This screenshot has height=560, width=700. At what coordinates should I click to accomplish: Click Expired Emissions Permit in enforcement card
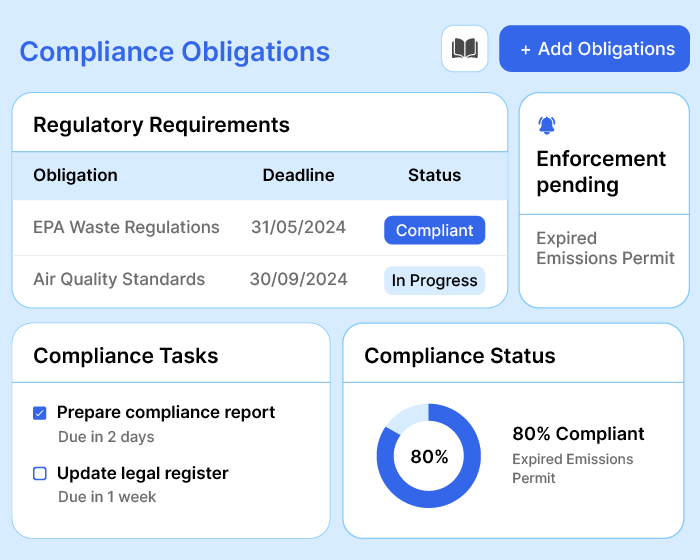pos(605,248)
